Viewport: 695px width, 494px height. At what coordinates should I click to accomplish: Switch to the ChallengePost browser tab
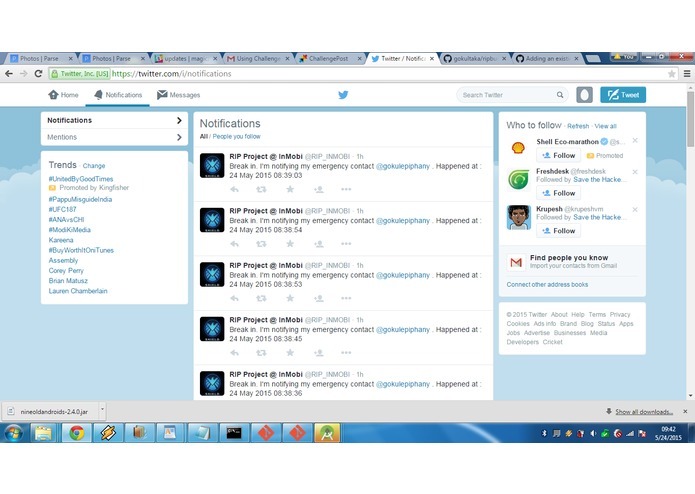click(x=329, y=58)
